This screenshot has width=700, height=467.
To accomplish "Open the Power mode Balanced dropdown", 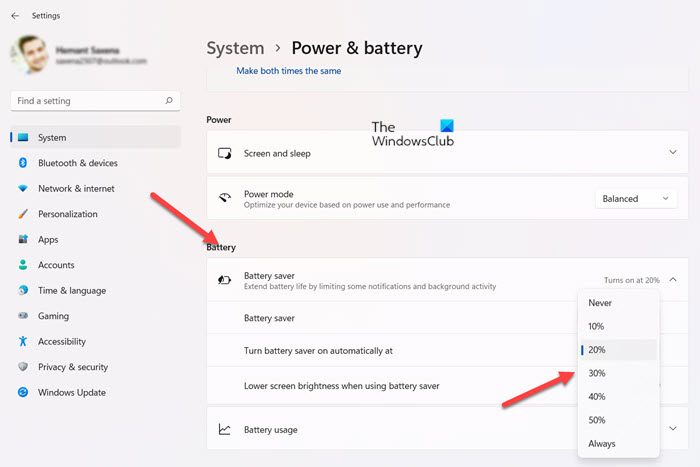I will (x=635, y=199).
